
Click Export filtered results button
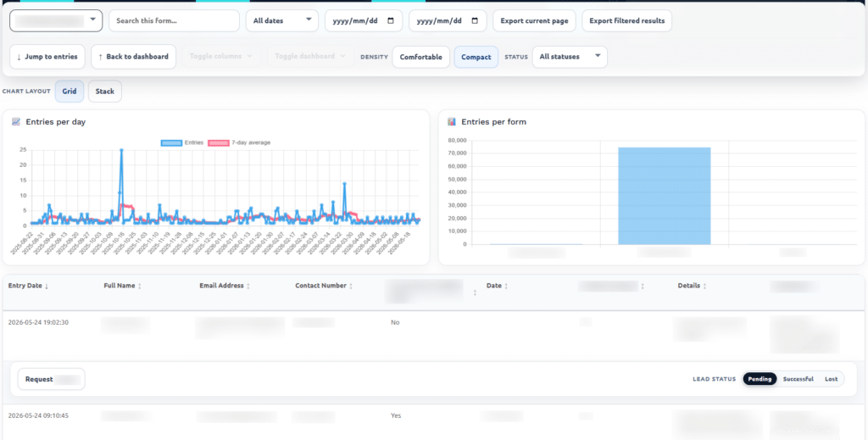[x=626, y=21]
